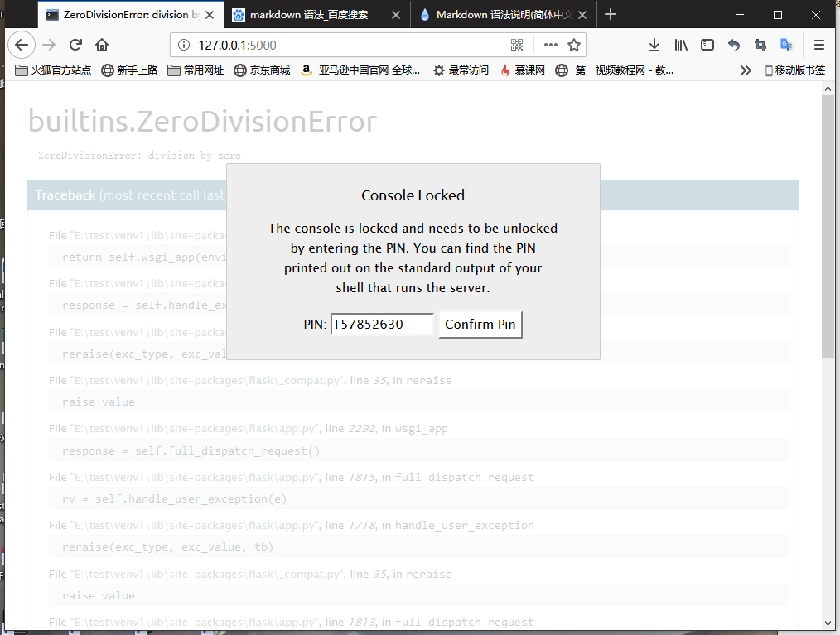Click the vertical scrollbar thumb
840x635 pixels.
[828, 227]
